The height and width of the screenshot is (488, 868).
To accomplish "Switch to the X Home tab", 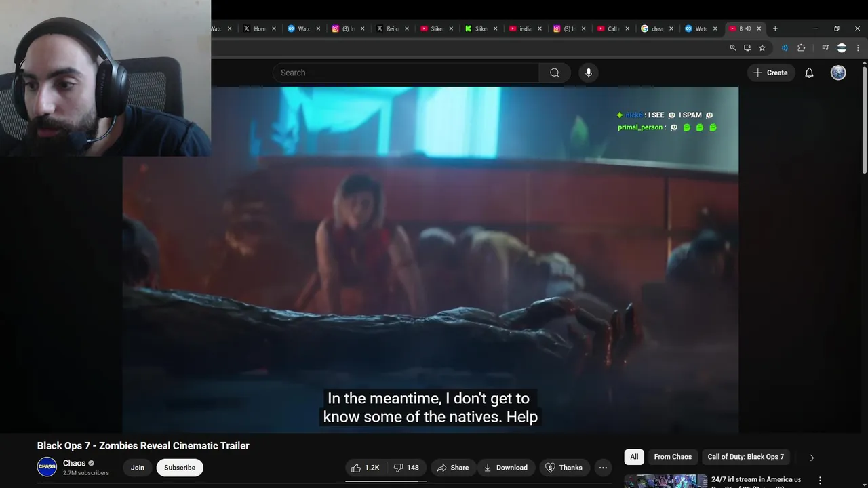I will click(x=260, y=28).
